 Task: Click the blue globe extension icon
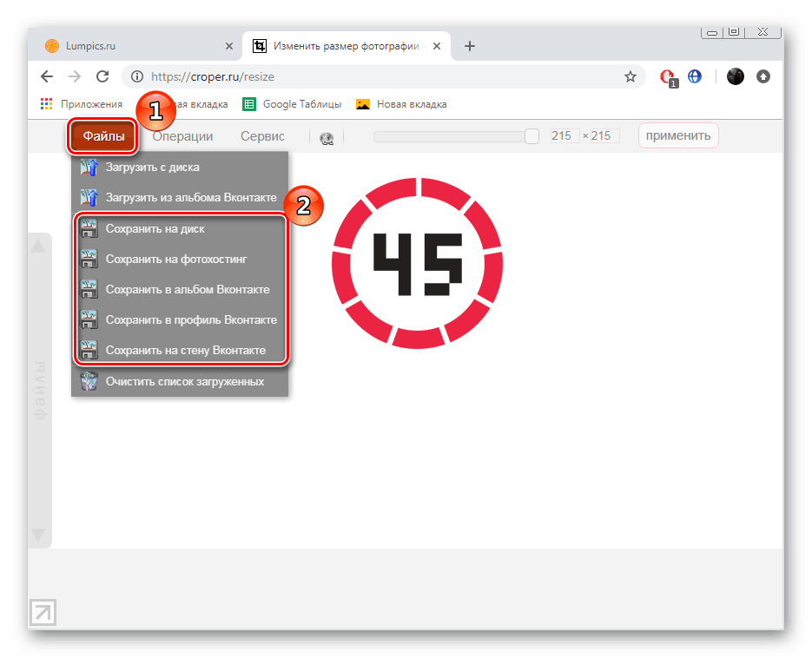point(695,76)
